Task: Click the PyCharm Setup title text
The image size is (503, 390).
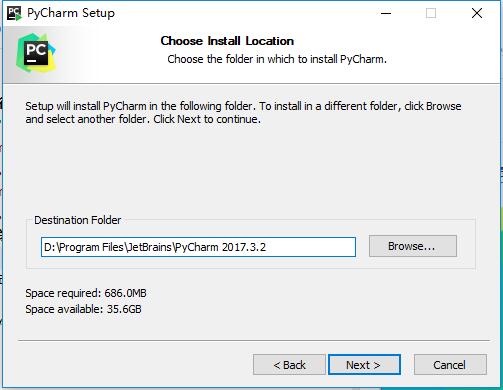Action: (71, 13)
